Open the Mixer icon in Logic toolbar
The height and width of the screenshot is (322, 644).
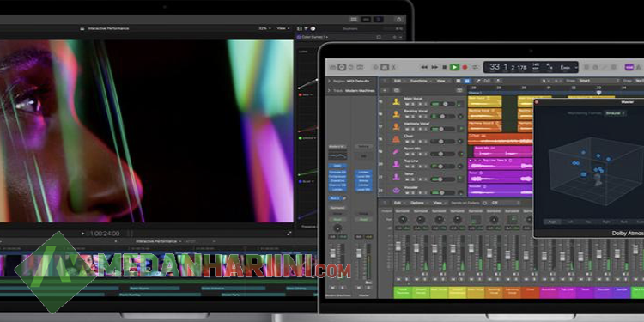click(385, 67)
